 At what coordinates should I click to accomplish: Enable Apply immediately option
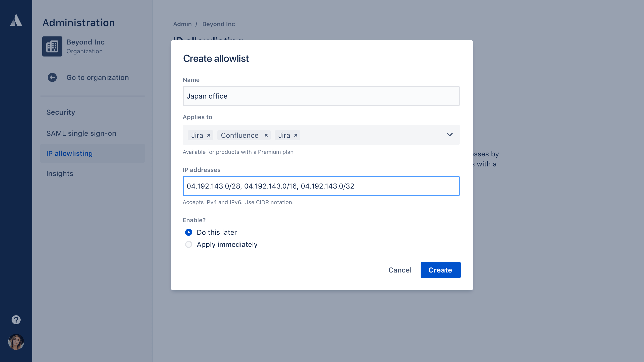tap(188, 244)
